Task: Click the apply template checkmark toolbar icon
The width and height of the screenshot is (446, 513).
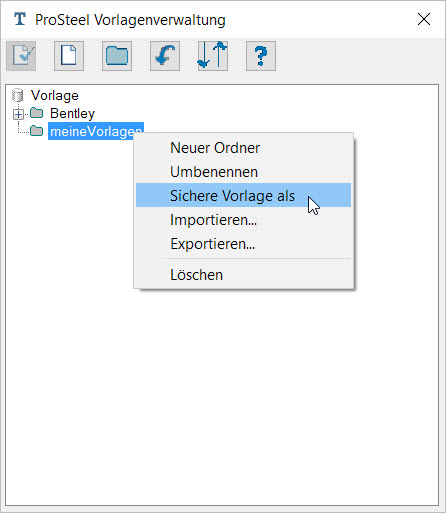Action: pos(21,56)
